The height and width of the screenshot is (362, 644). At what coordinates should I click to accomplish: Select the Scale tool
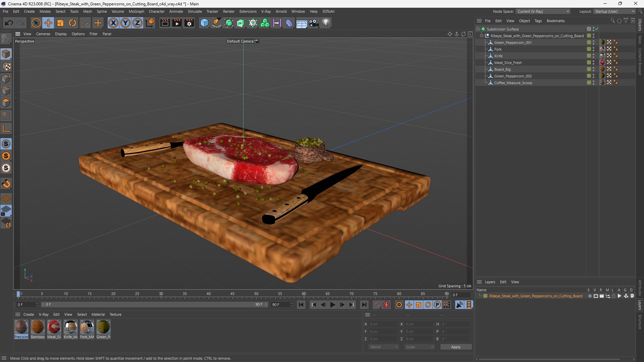pyautogui.click(x=60, y=23)
